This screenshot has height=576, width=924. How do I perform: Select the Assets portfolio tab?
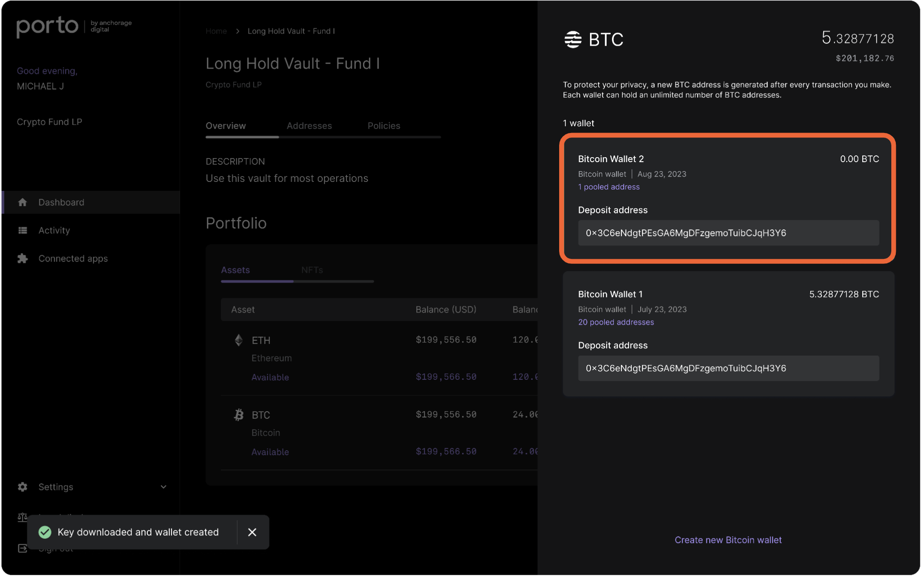235,270
